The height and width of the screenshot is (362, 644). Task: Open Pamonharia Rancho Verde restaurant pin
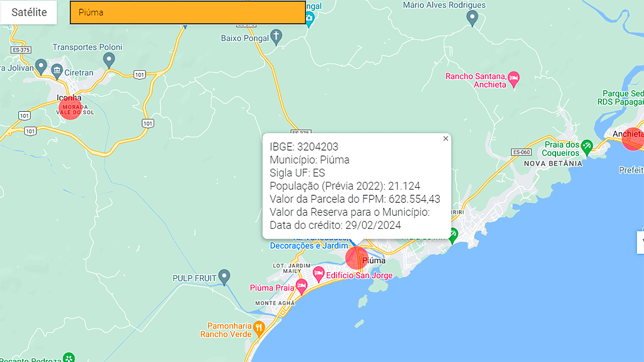259,328
